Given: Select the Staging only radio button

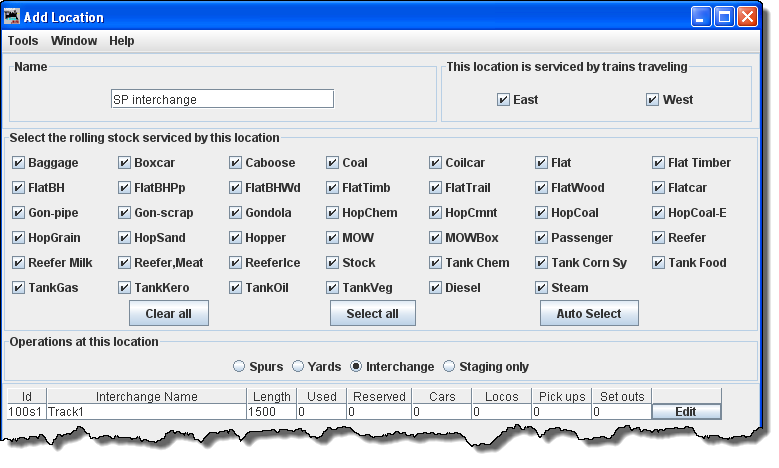Looking at the screenshot, I should [x=449, y=367].
